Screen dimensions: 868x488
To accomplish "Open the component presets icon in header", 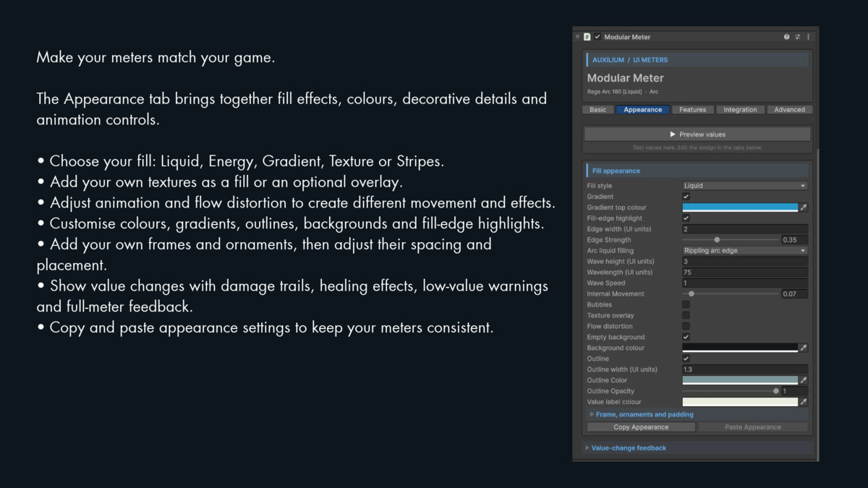I will click(x=798, y=37).
